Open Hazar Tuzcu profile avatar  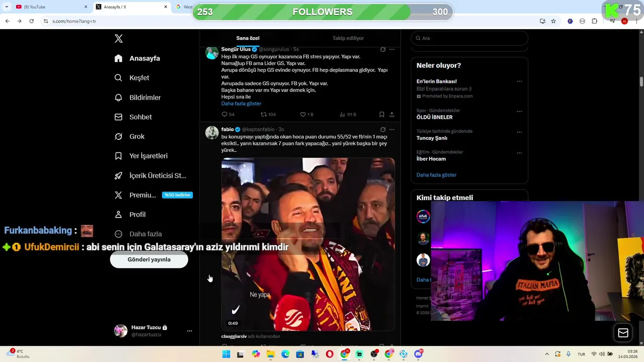pyautogui.click(x=121, y=330)
